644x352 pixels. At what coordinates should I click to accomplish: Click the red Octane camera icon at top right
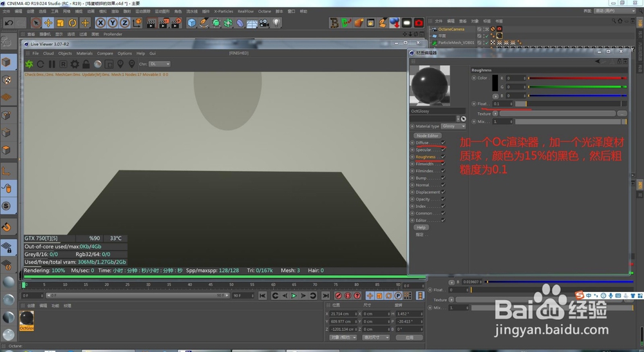click(x=419, y=23)
